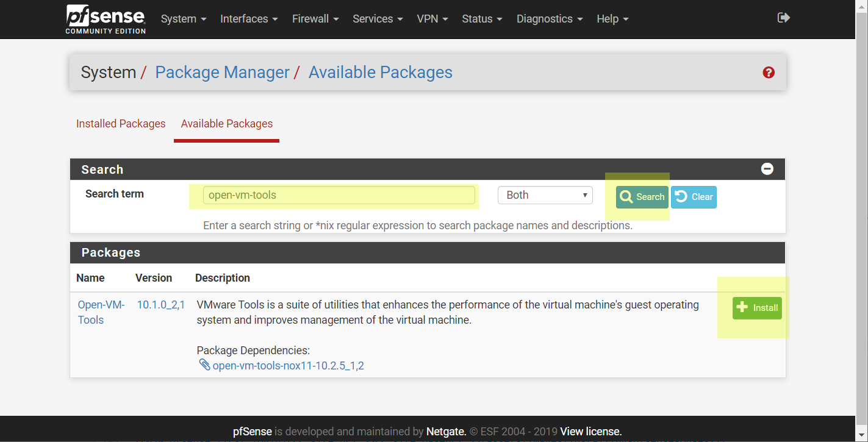Image resolution: width=868 pixels, height=442 pixels.
Task: Open the Interfaces menu
Action: click(x=249, y=19)
